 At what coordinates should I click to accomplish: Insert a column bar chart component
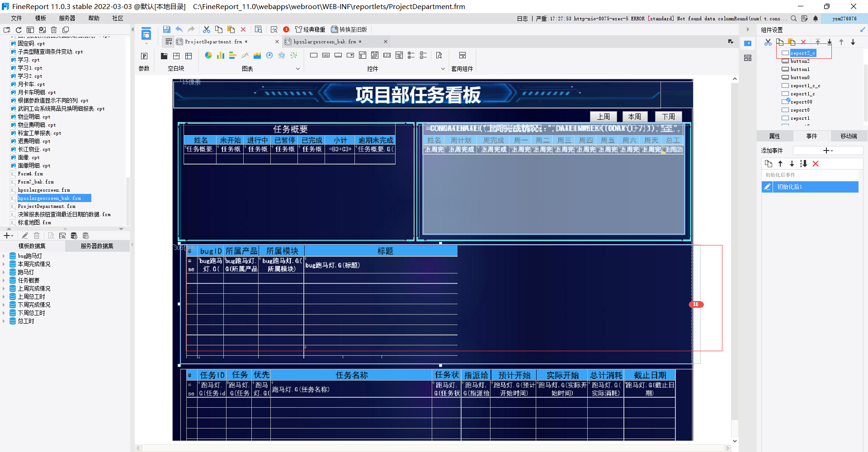tap(221, 55)
